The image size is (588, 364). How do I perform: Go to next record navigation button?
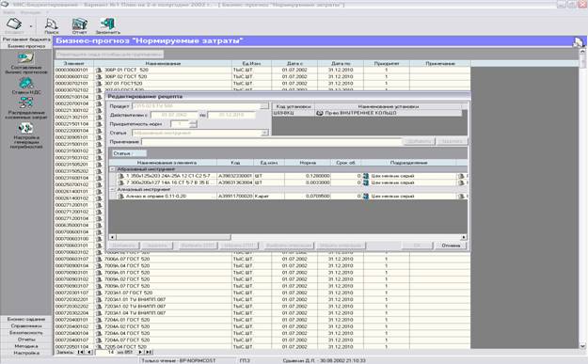coord(140,352)
